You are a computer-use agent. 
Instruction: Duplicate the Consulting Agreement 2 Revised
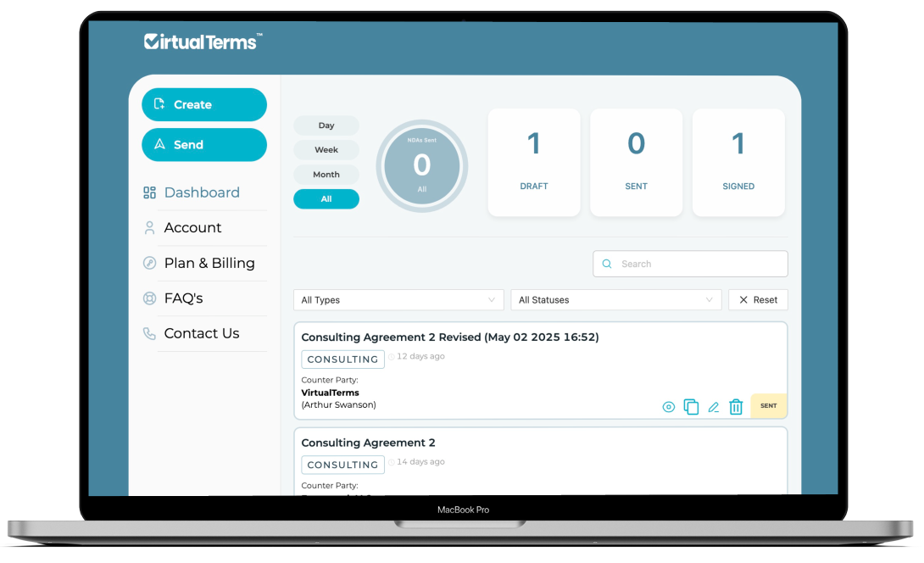pos(691,407)
